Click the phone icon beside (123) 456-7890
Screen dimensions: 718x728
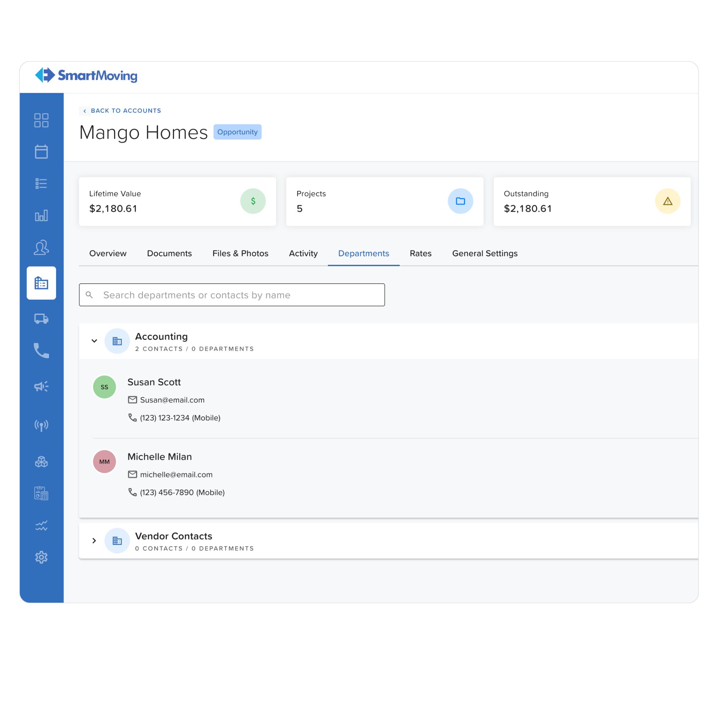[x=133, y=492]
